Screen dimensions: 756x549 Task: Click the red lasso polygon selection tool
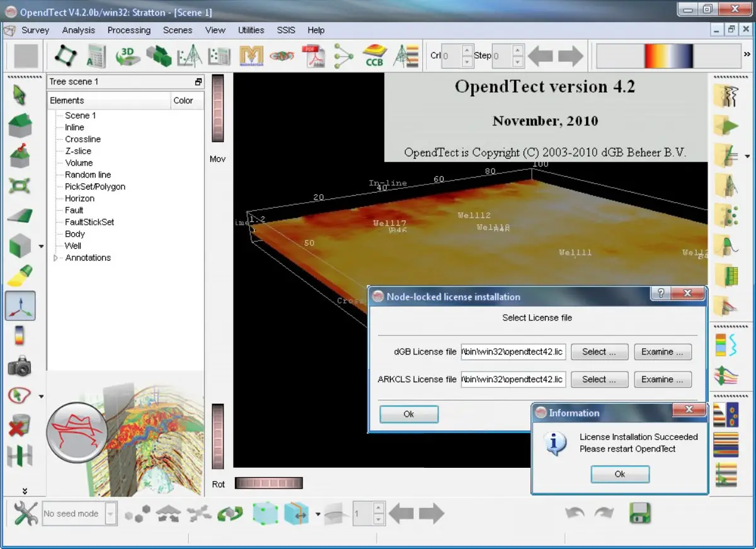click(20, 396)
